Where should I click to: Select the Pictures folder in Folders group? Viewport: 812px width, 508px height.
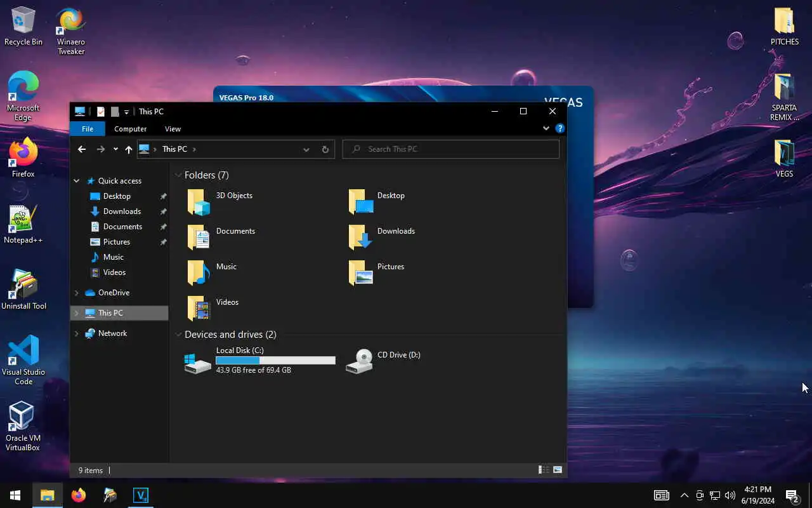(x=377, y=273)
